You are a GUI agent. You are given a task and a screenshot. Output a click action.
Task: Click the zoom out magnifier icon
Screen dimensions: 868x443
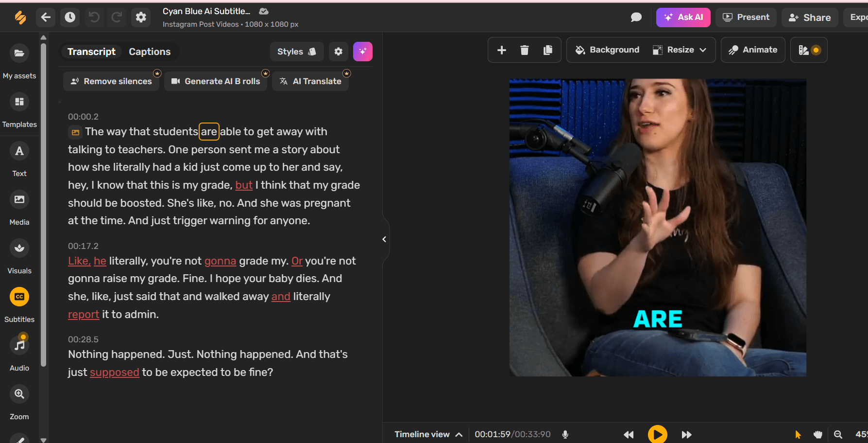coord(838,434)
